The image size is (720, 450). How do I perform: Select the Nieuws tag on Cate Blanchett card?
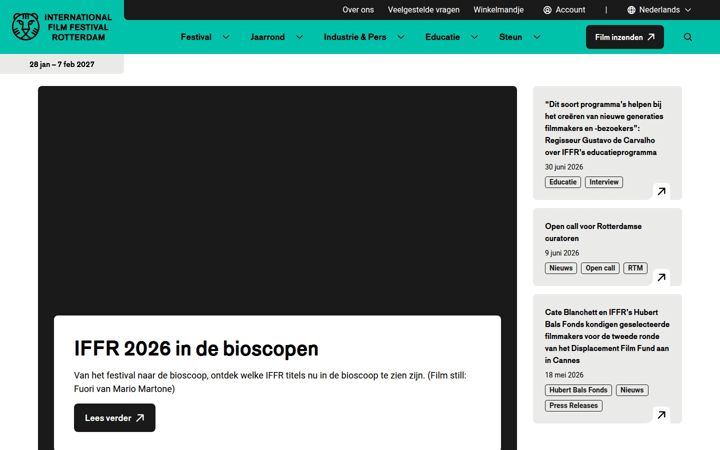[x=632, y=390]
